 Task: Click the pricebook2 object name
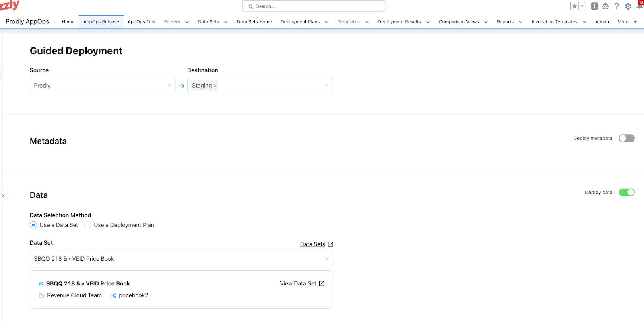click(134, 295)
